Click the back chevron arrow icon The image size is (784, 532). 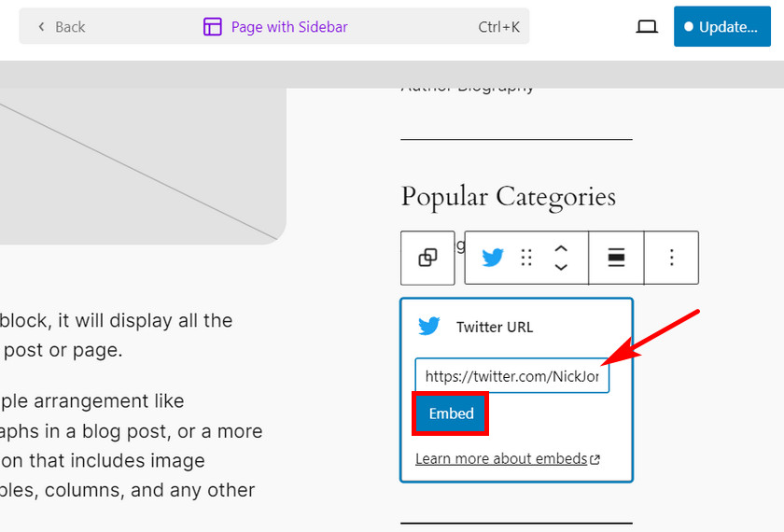[x=41, y=26]
